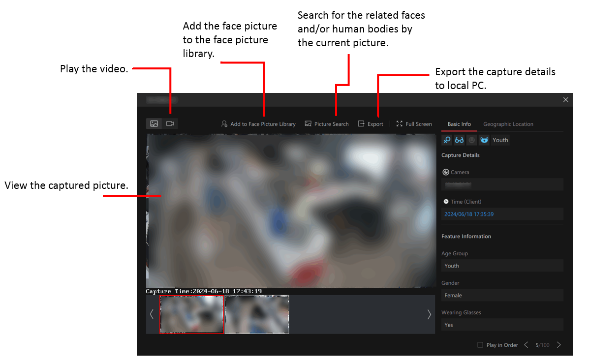
Task: Export the capture details
Action: click(371, 124)
